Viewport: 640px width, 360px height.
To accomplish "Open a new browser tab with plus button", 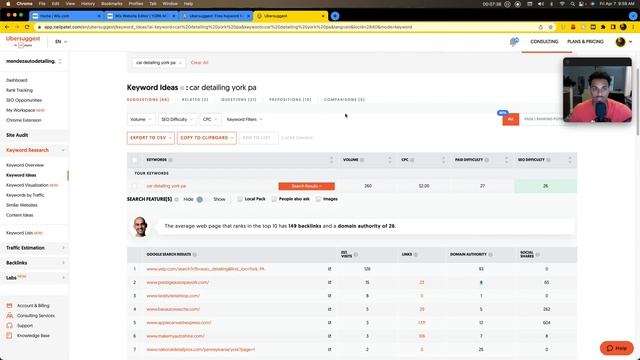I will [x=335, y=16].
